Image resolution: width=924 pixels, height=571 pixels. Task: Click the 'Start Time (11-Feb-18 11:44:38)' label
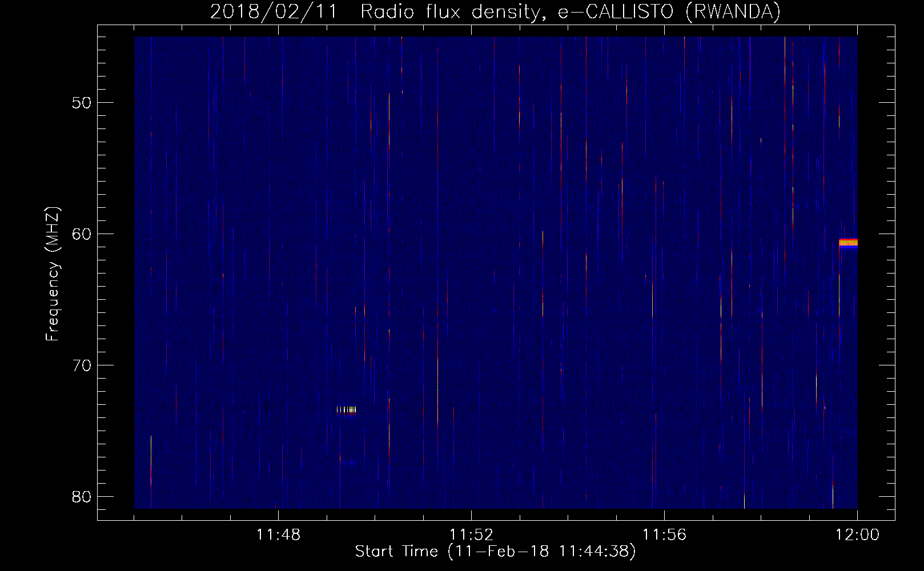[495, 552]
